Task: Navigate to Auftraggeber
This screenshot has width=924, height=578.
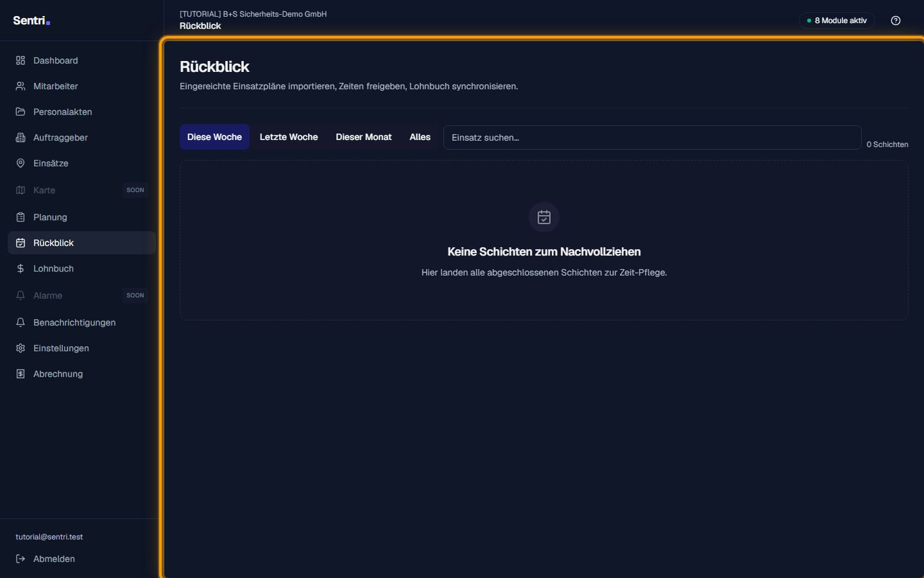Action: coord(81,137)
